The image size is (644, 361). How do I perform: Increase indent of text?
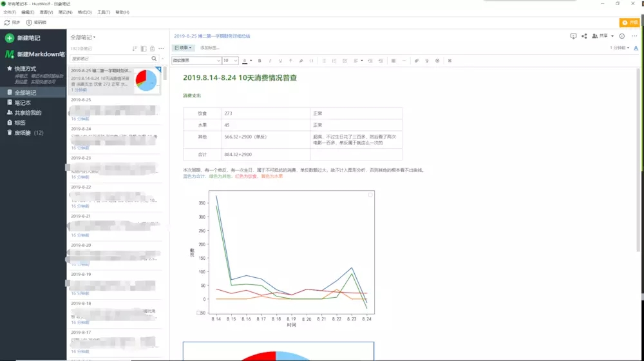coord(381,61)
